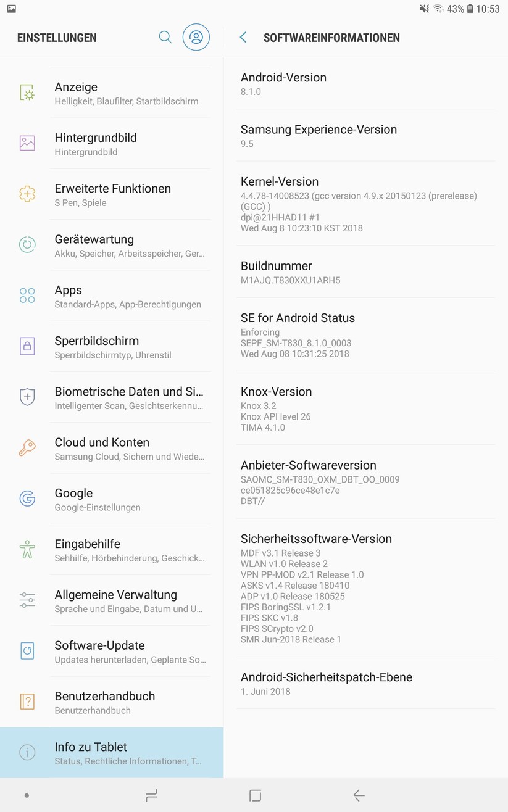Tap the Buildnummer entry
The height and width of the screenshot is (812, 508).
(x=364, y=272)
